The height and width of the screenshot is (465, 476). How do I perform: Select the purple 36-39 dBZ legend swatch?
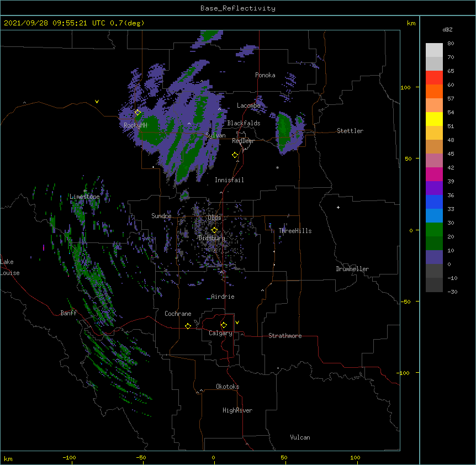point(434,188)
